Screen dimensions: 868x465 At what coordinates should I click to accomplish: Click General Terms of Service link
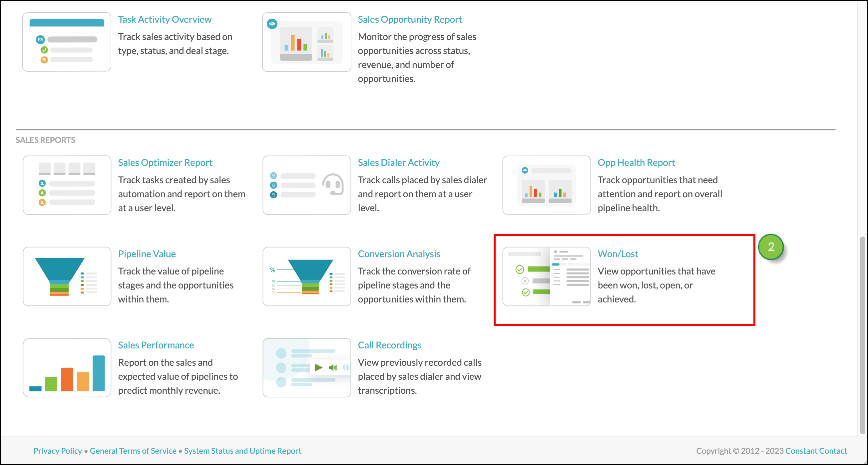[133, 451]
